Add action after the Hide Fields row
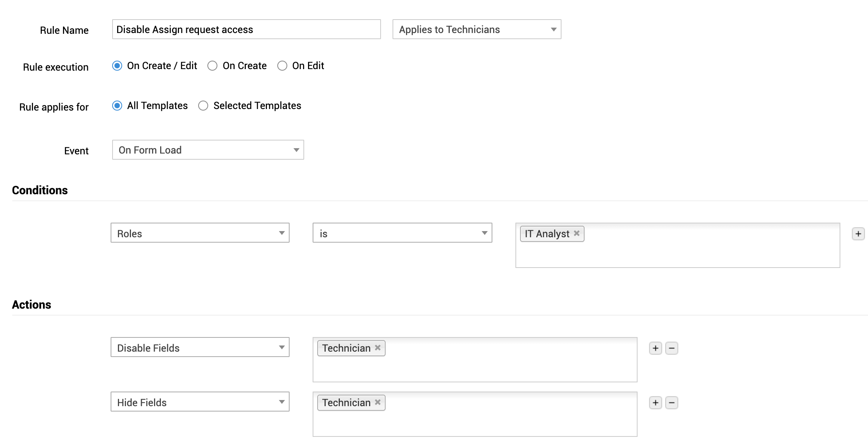The image size is (868, 443). (x=656, y=403)
